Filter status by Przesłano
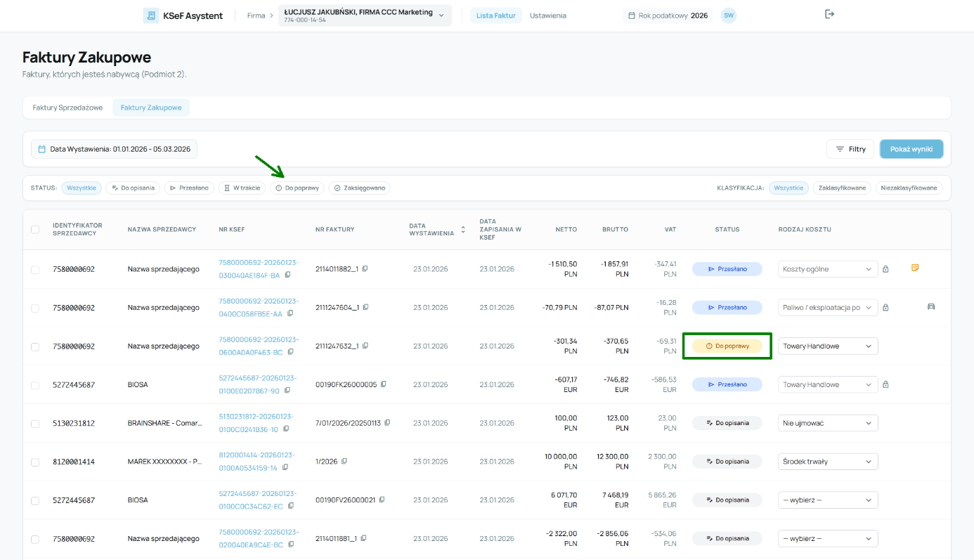 click(x=190, y=188)
